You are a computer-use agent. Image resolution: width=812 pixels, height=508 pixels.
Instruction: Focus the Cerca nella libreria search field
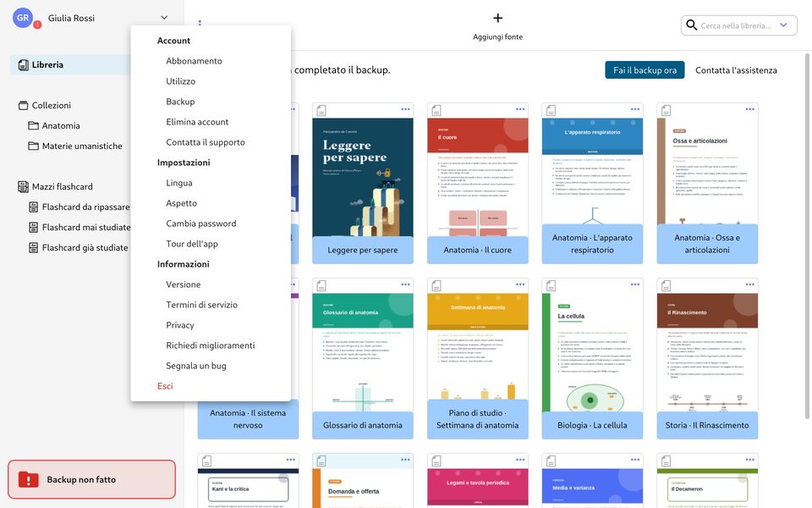(735, 25)
